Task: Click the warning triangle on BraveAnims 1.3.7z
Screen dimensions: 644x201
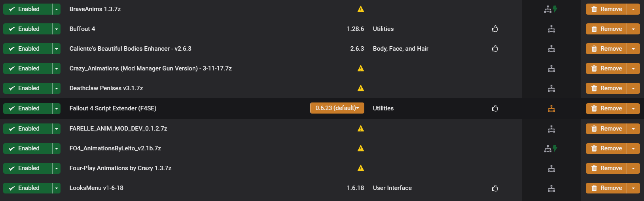Action: click(x=361, y=9)
